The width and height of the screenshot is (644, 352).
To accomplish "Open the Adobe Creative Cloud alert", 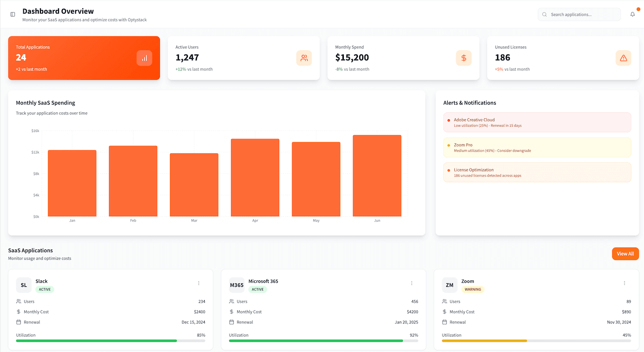I will pyautogui.click(x=537, y=122).
